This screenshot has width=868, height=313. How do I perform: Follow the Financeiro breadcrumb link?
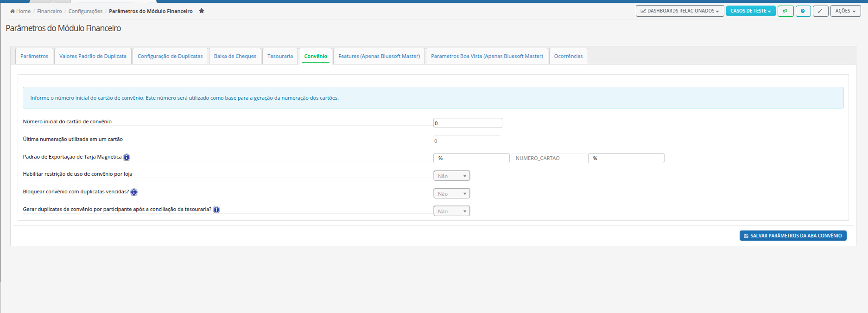point(50,11)
